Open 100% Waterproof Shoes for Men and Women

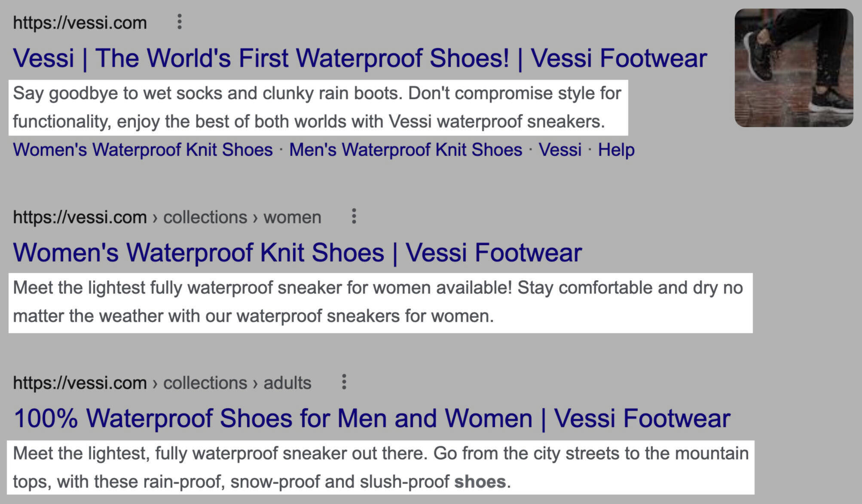click(x=372, y=418)
